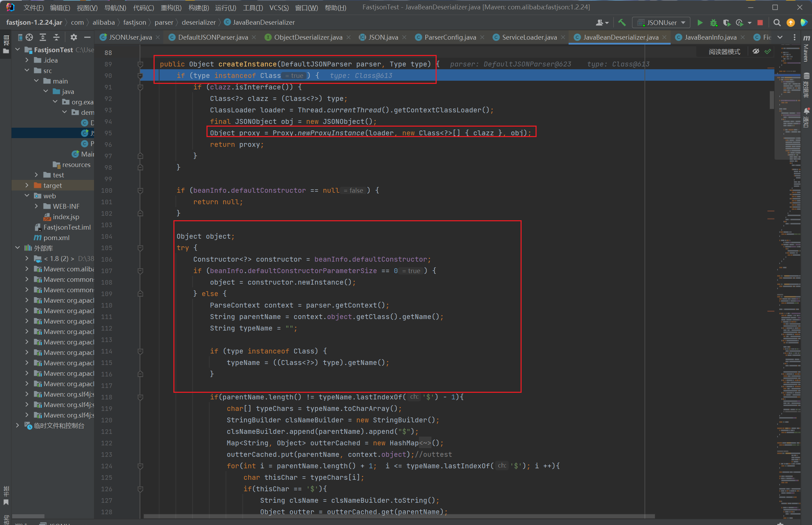Image resolution: width=812 pixels, height=525 pixels.
Task: Switch to ParserConfig.java tab
Action: point(450,37)
